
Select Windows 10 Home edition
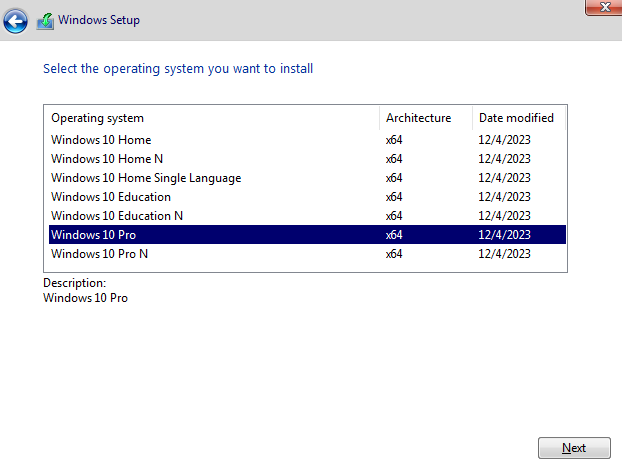click(307, 140)
